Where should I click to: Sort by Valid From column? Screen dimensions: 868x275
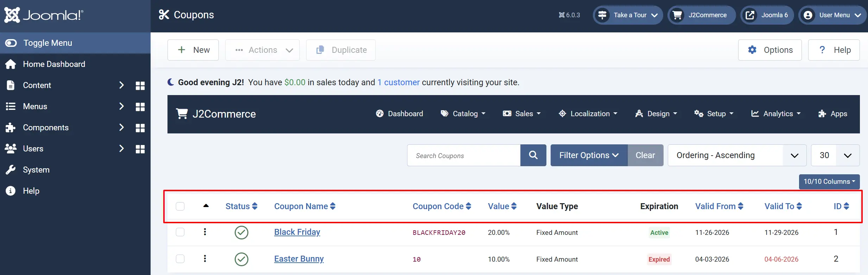[x=719, y=206]
